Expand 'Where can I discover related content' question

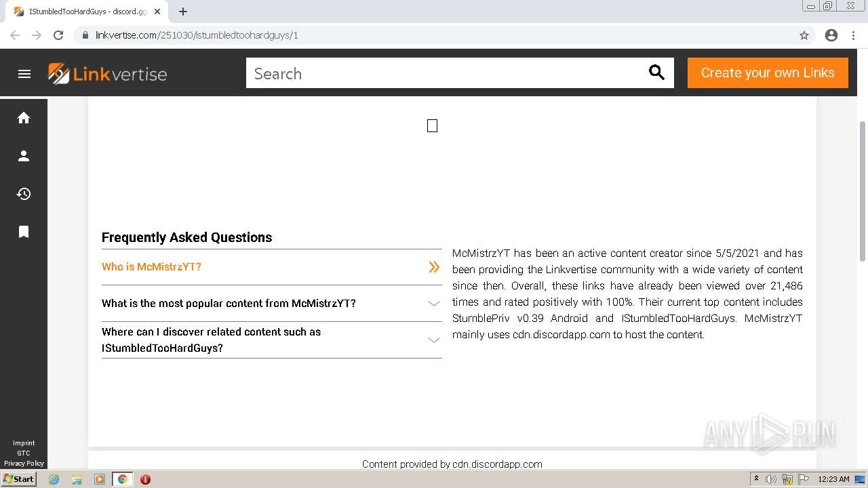tap(271, 340)
